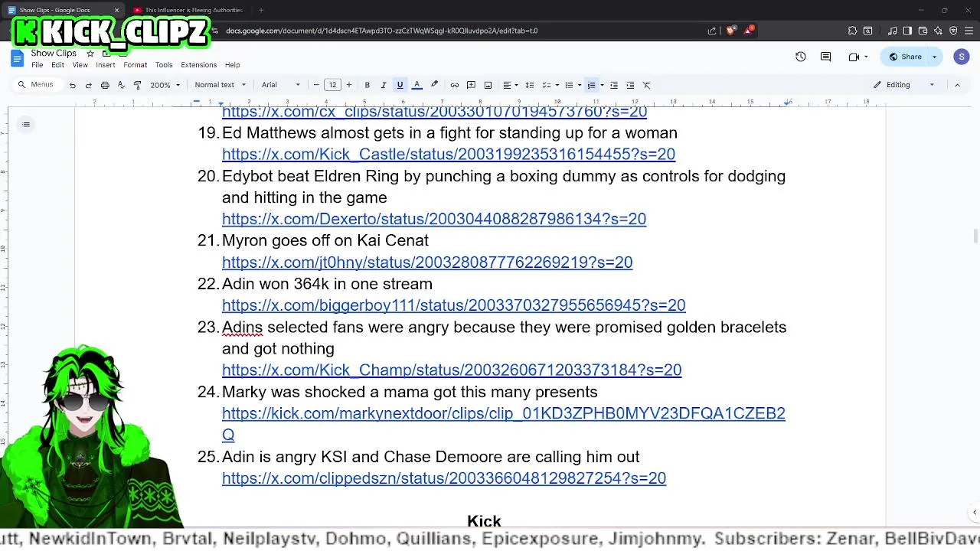Toggle underline formatting
The image size is (980, 551).
[x=400, y=85]
